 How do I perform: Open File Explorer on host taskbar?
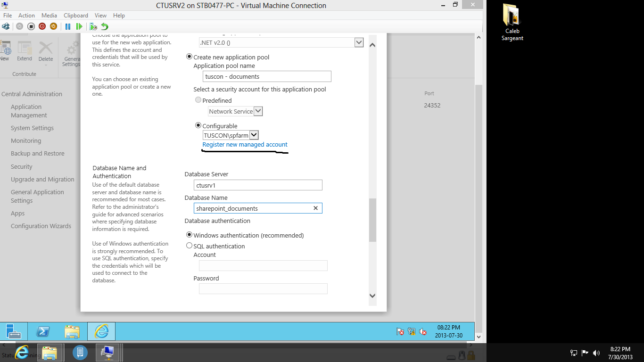(50, 352)
